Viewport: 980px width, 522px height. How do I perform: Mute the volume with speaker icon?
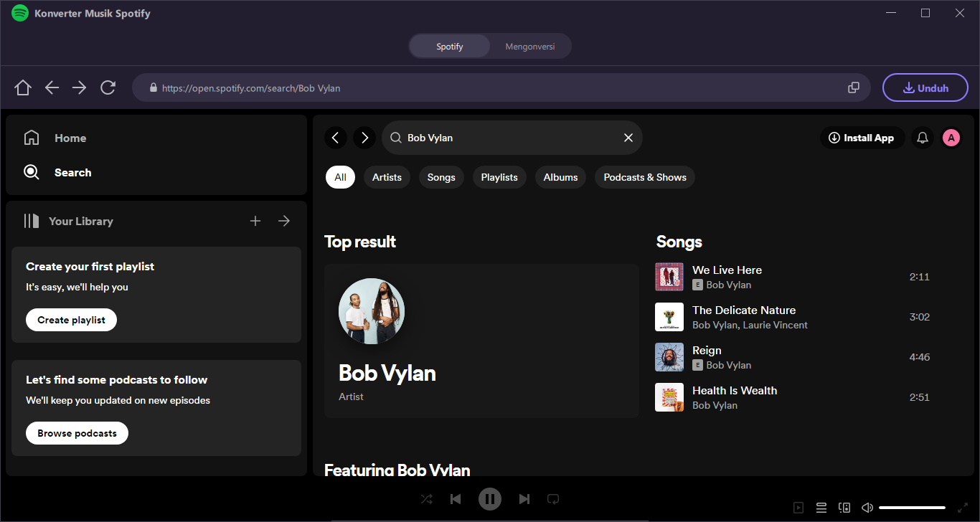pyautogui.click(x=867, y=508)
